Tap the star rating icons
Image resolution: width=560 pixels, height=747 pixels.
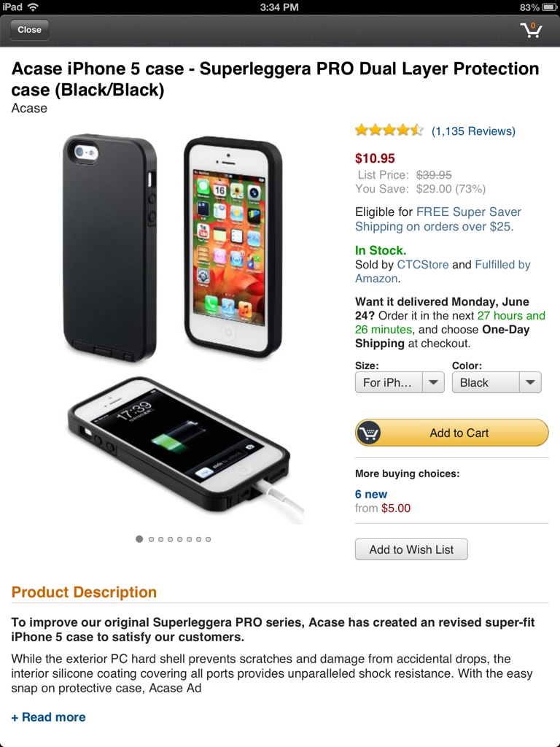coord(389,130)
